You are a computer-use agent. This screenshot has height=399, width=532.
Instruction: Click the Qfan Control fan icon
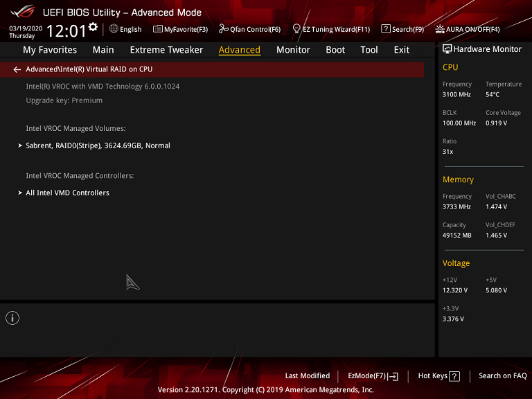[x=223, y=29]
